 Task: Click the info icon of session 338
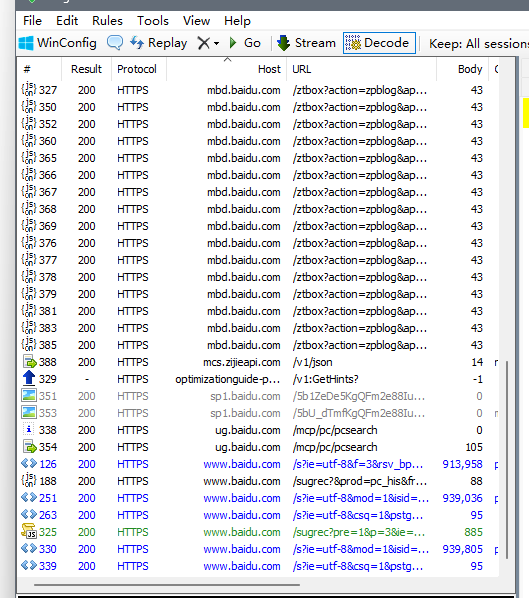pos(29,429)
